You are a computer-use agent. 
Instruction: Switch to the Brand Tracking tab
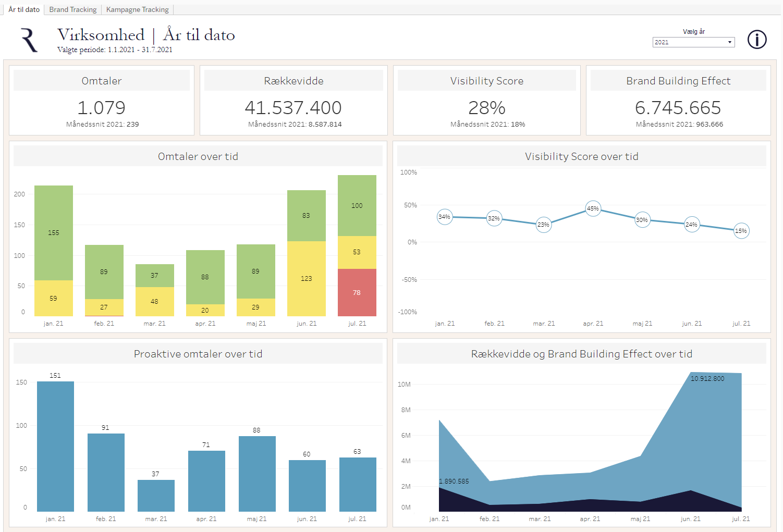tap(73, 9)
